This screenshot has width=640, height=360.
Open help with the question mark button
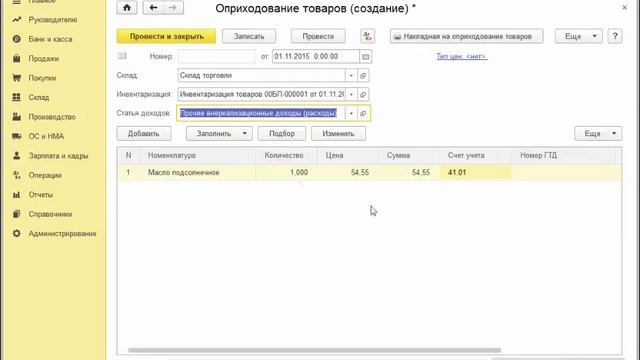coord(615,36)
